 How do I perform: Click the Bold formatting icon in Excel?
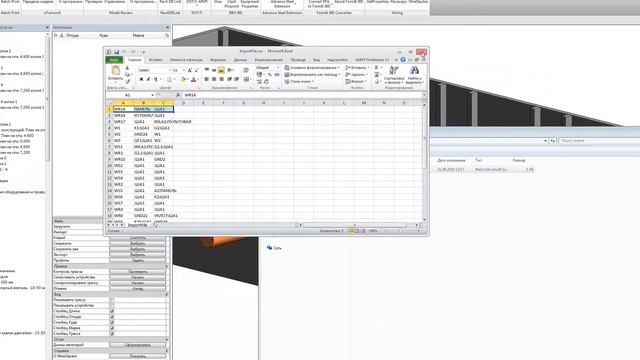141,79
